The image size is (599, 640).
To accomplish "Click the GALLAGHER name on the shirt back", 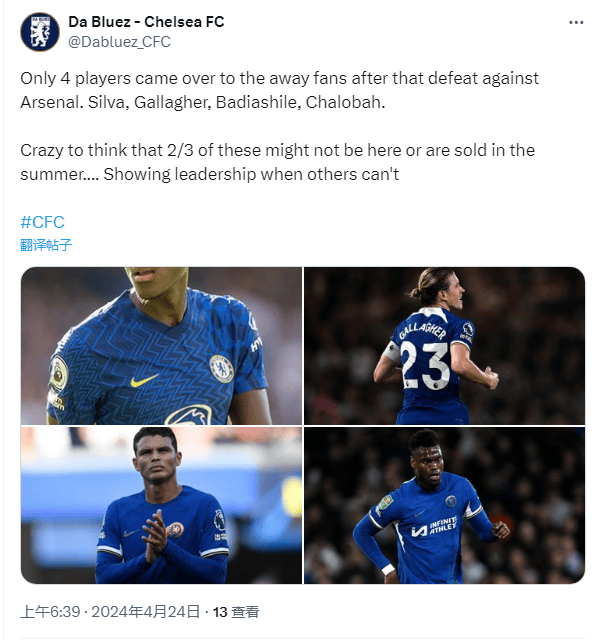I will pyautogui.click(x=422, y=329).
